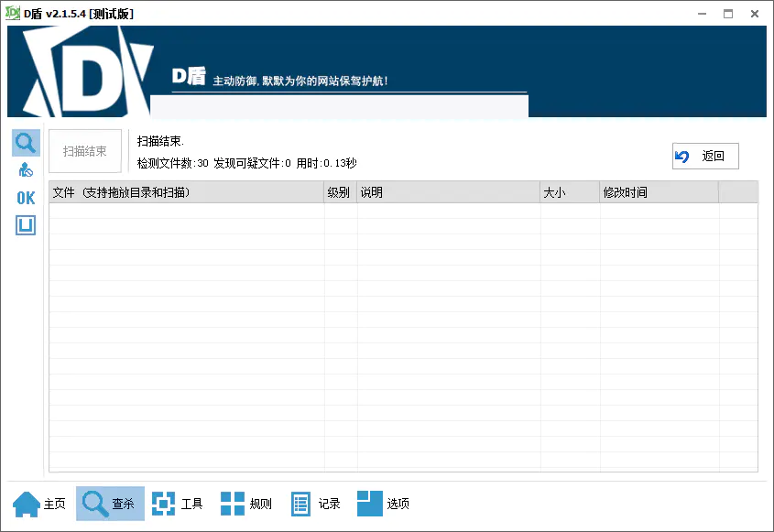Switch to the 查杀 (Scan) tab

tap(110, 503)
